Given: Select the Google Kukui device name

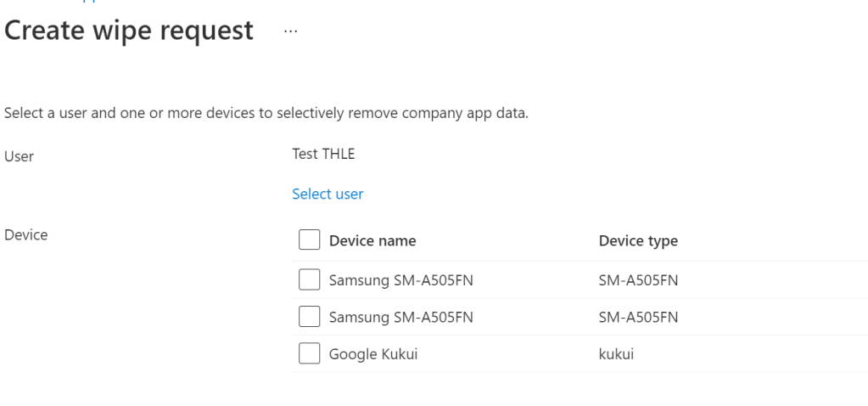Looking at the screenshot, I should [x=373, y=354].
